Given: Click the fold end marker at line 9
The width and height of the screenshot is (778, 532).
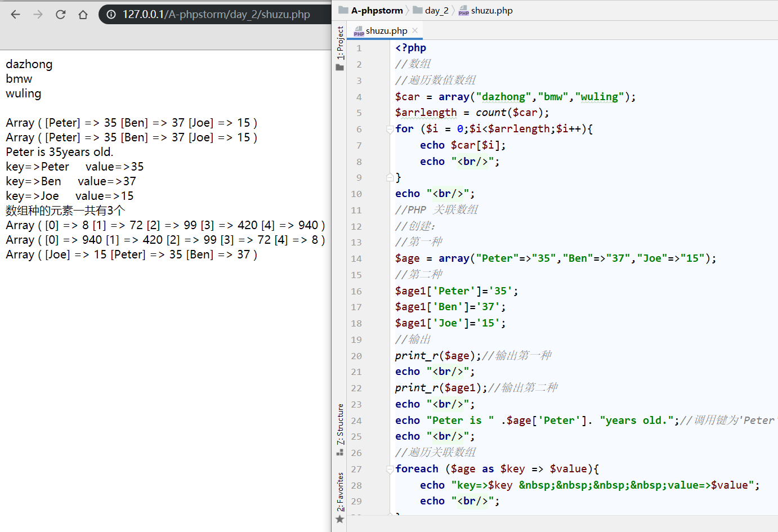Looking at the screenshot, I should click(x=390, y=177).
